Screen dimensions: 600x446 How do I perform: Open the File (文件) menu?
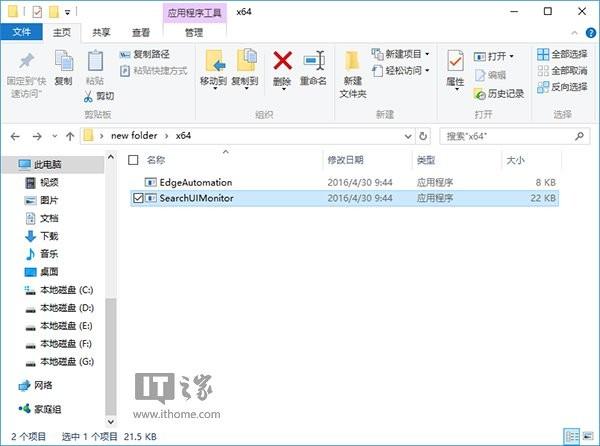[21, 32]
